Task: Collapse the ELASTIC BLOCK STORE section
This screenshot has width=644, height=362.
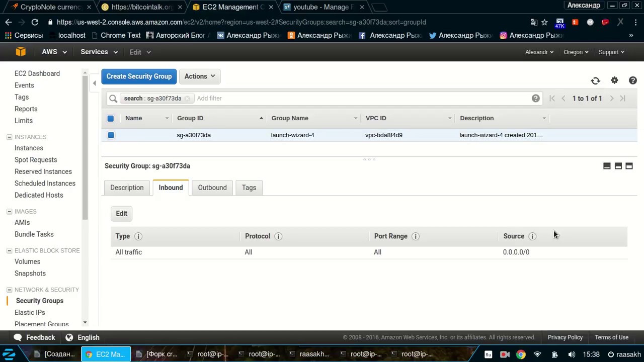Action: pyautogui.click(x=9, y=250)
